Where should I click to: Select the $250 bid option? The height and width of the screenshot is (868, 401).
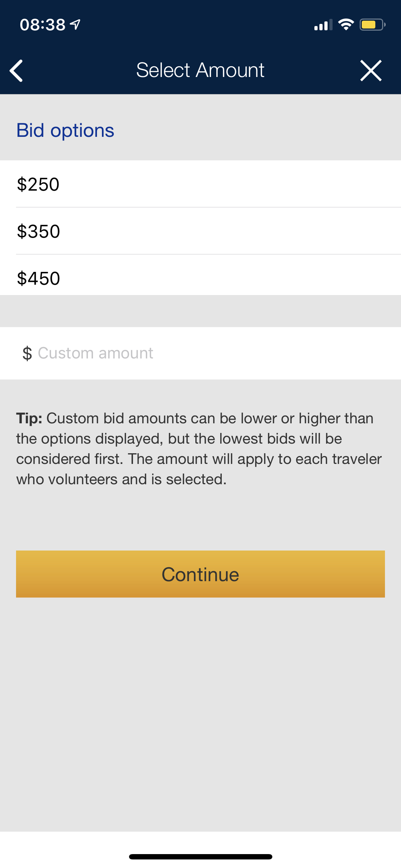[x=200, y=184]
